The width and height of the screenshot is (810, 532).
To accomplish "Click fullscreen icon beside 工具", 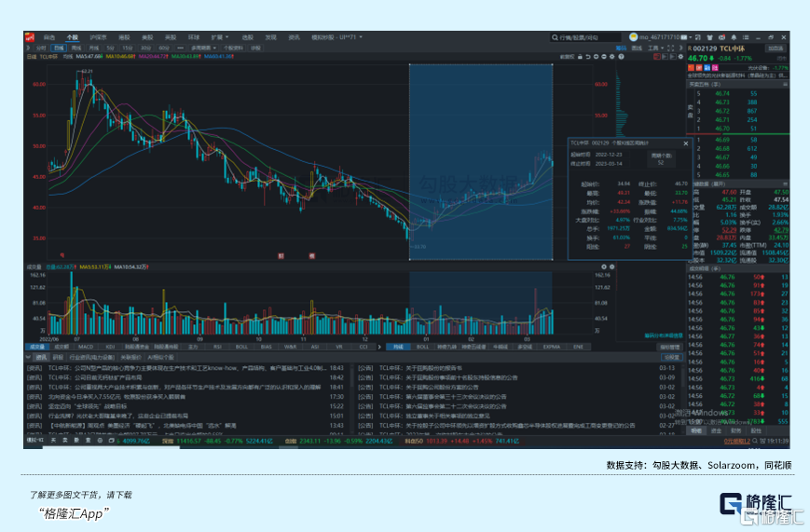I will pos(670,48).
